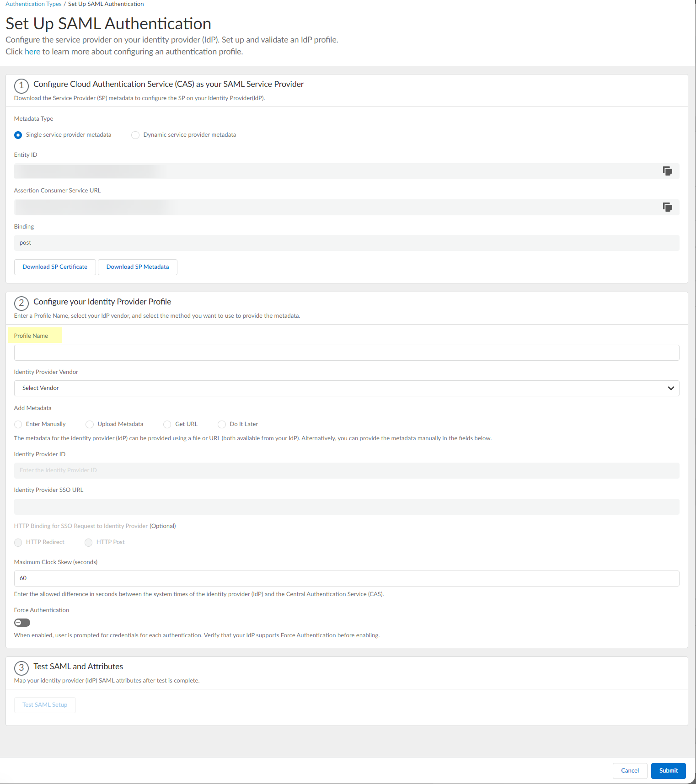Cancel the SAML setup
This screenshot has width=696, height=784.
(630, 771)
